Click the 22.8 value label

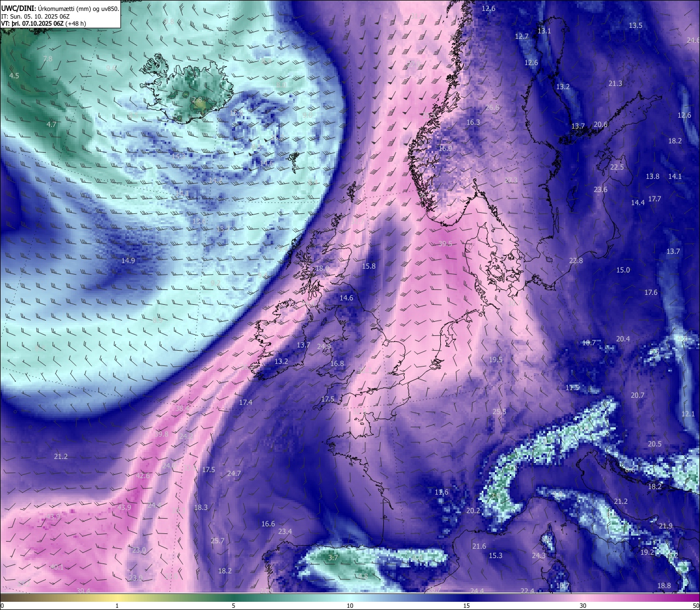click(576, 260)
